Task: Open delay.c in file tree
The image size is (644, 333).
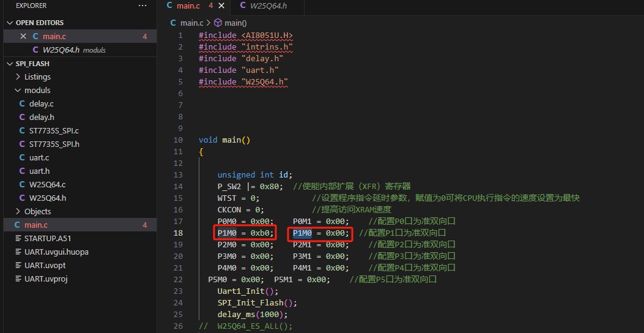Action: (x=41, y=103)
